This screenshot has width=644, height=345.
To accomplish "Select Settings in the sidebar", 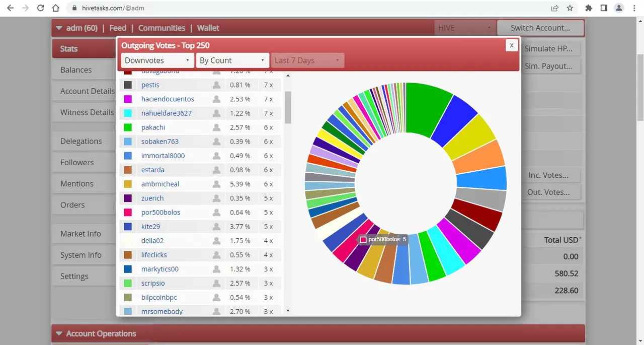I will (x=85, y=276).
